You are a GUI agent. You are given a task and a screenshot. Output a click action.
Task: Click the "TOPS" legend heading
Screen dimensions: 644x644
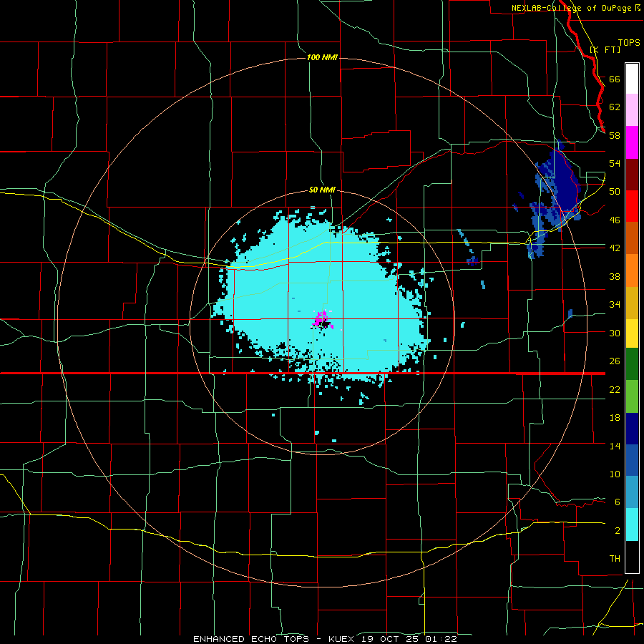pyautogui.click(x=629, y=43)
